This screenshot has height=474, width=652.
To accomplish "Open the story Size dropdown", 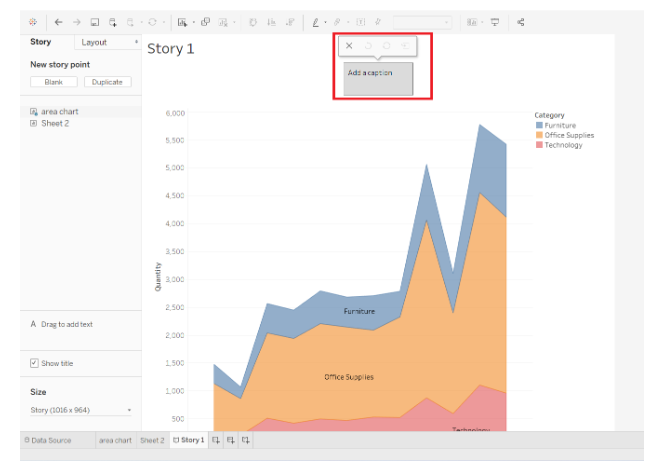I will (80, 410).
